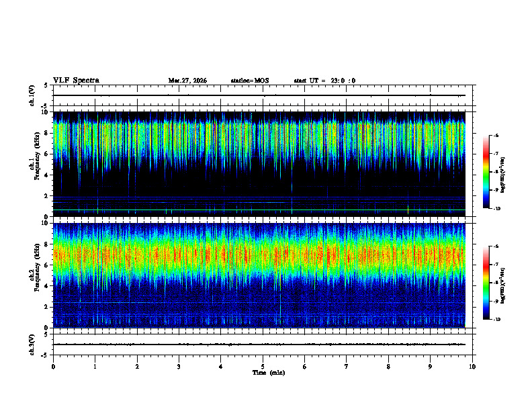Click the ch.2 spectrogram panel
The image size is (532, 411).
tap(259, 275)
